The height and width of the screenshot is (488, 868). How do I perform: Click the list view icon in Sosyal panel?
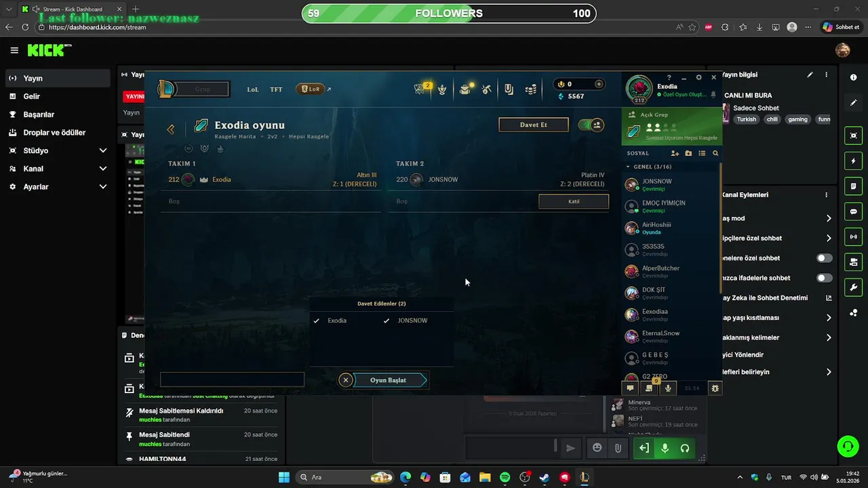tap(702, 153)
